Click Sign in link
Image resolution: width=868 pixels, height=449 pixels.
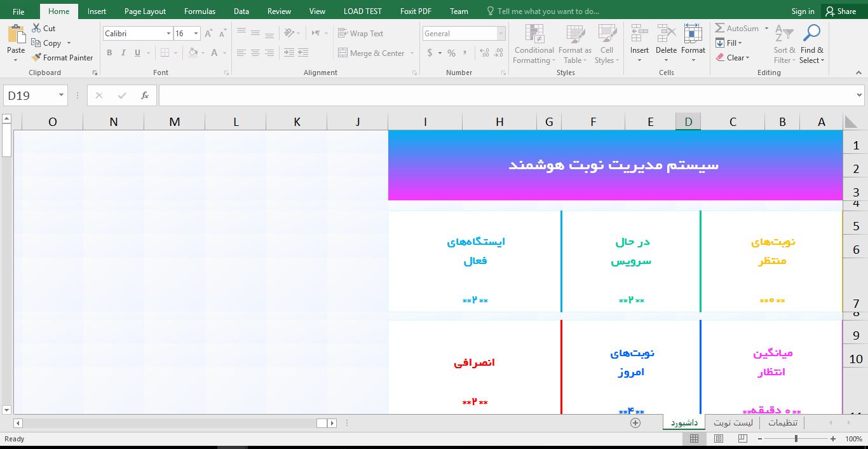[x=803, y=11]
